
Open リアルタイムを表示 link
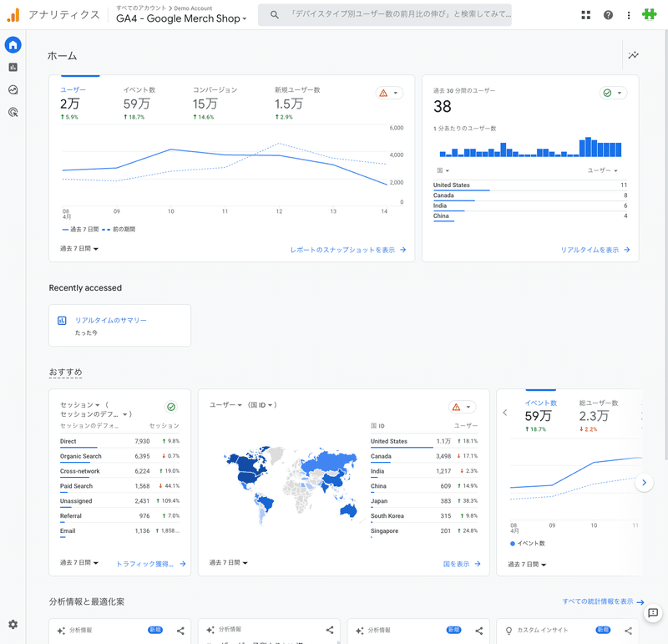pyautogui.click(x=595, y=250)
